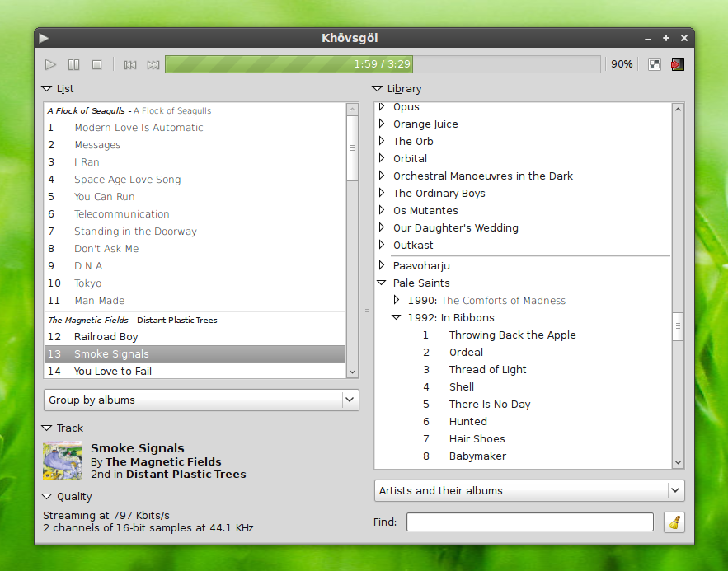Select Don't Ask Me in playlist
The width and height of the screenshot is (728, 571).
pos(195,249)
